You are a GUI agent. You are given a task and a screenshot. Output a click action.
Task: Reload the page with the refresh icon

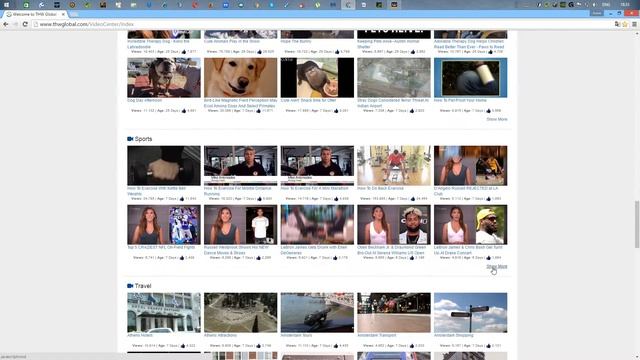25,24
